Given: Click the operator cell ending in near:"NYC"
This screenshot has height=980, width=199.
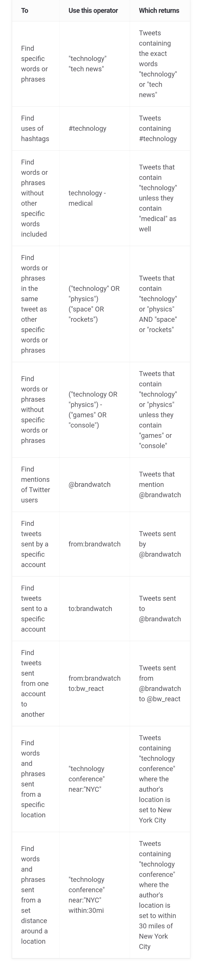Looking at the screenshot, I should click(x=87, y=779).
